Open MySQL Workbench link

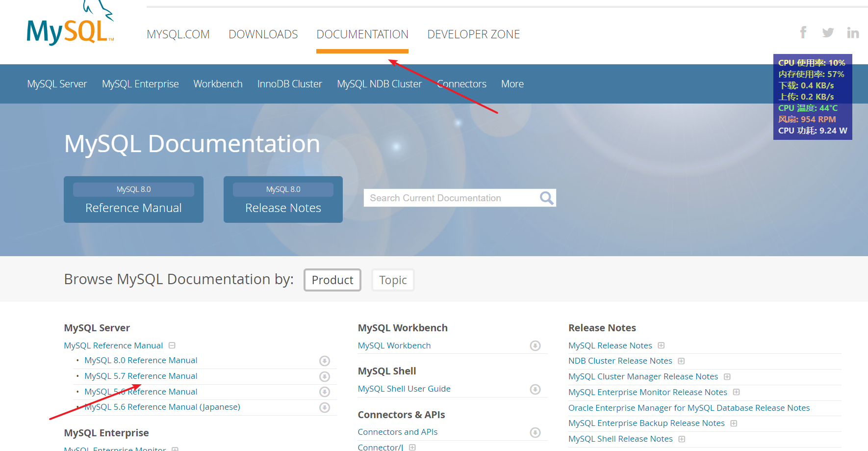click(394, 345)
